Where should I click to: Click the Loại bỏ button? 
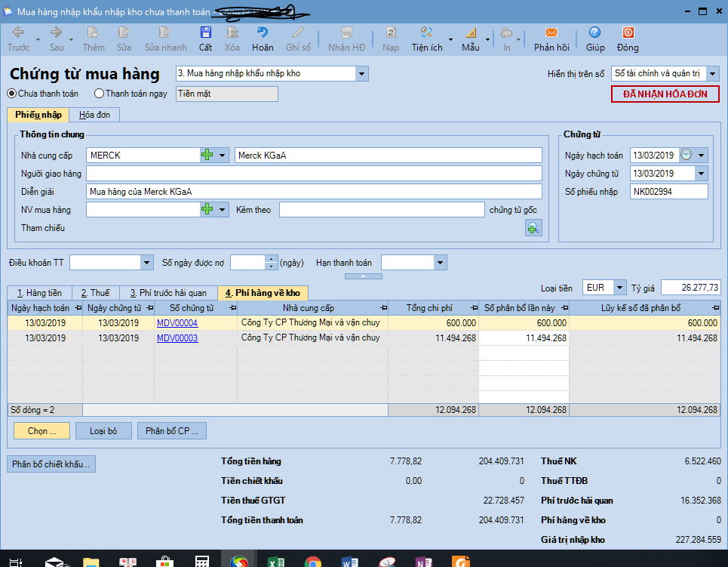(x=103, y=431)
